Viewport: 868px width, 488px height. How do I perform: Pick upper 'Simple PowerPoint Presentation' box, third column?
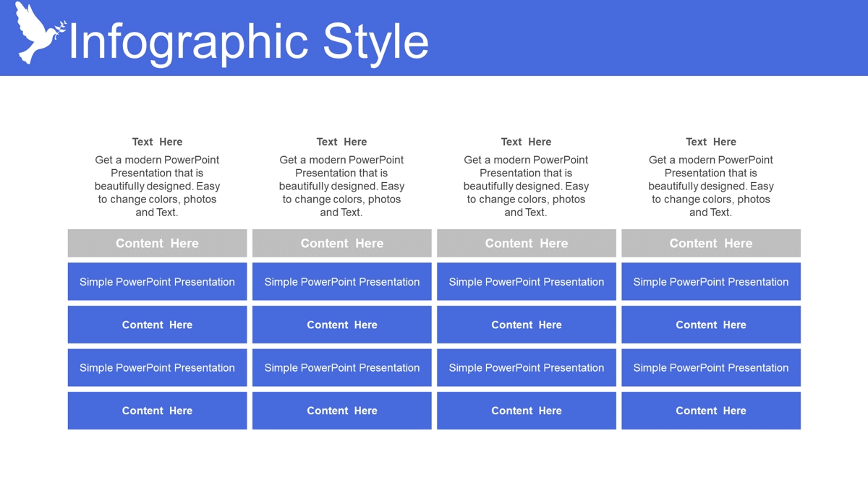[x=527, y=281]
